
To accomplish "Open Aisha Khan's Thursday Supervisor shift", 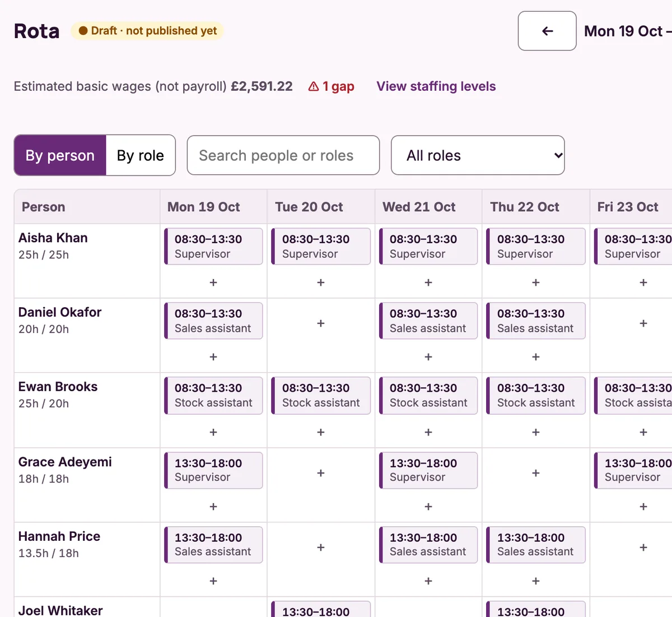I will (x=536, y=246).
